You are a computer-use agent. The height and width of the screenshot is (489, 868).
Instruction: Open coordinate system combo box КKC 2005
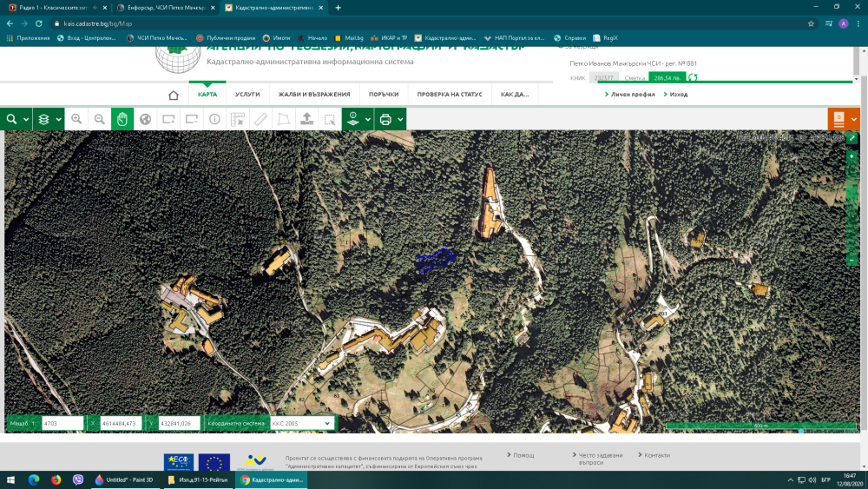301,423
